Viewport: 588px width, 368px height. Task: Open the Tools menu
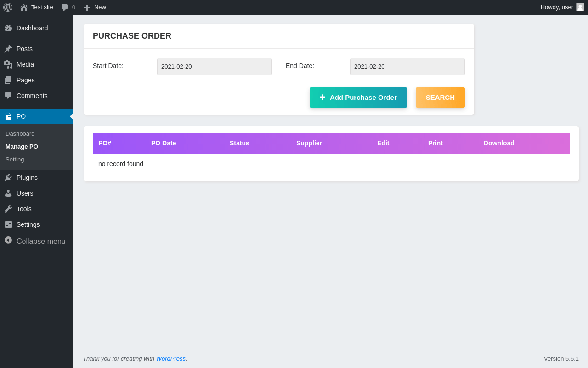(x=37, y=209)
